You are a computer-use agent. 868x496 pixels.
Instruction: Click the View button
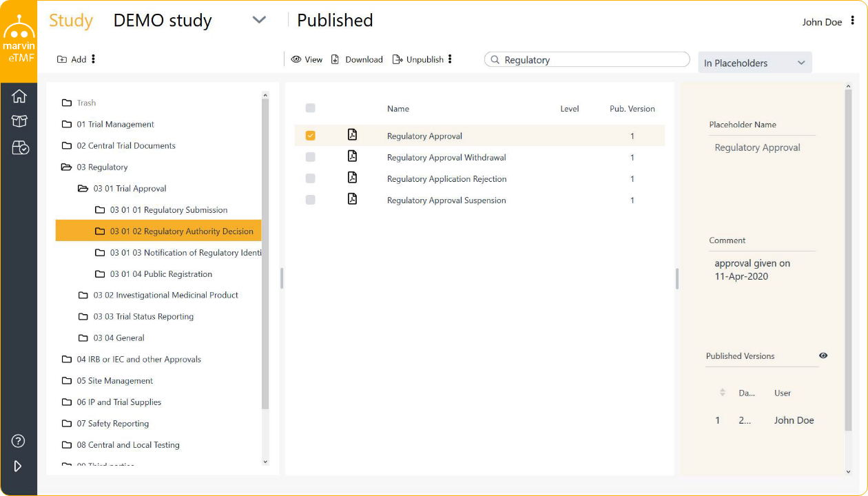tap(306, 59)
